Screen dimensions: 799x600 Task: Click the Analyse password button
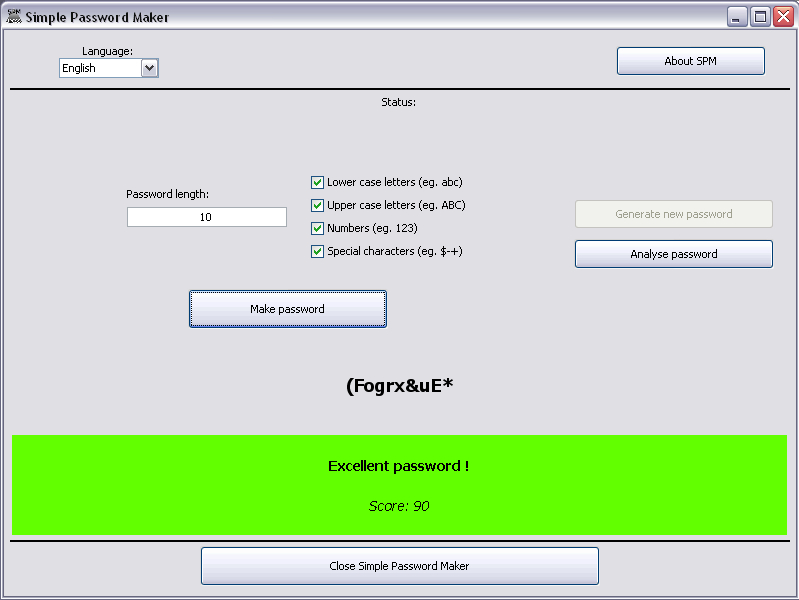click(x=674, y=254)
